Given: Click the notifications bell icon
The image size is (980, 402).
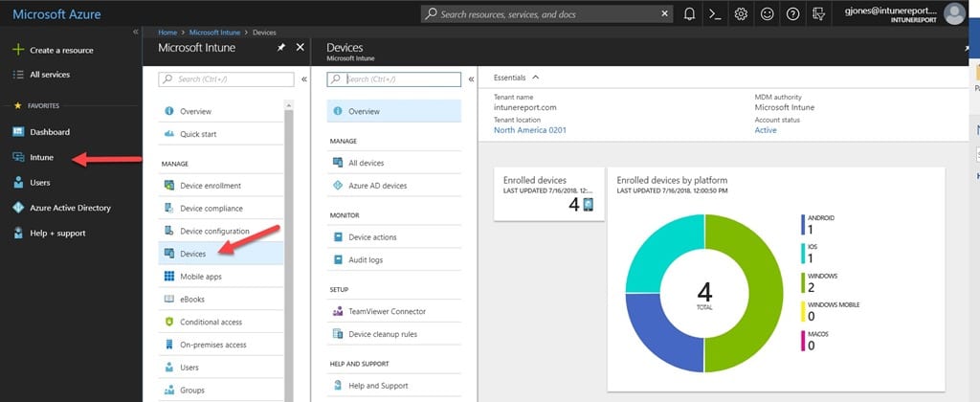Looking at the screenshot, I should (689, 14).
